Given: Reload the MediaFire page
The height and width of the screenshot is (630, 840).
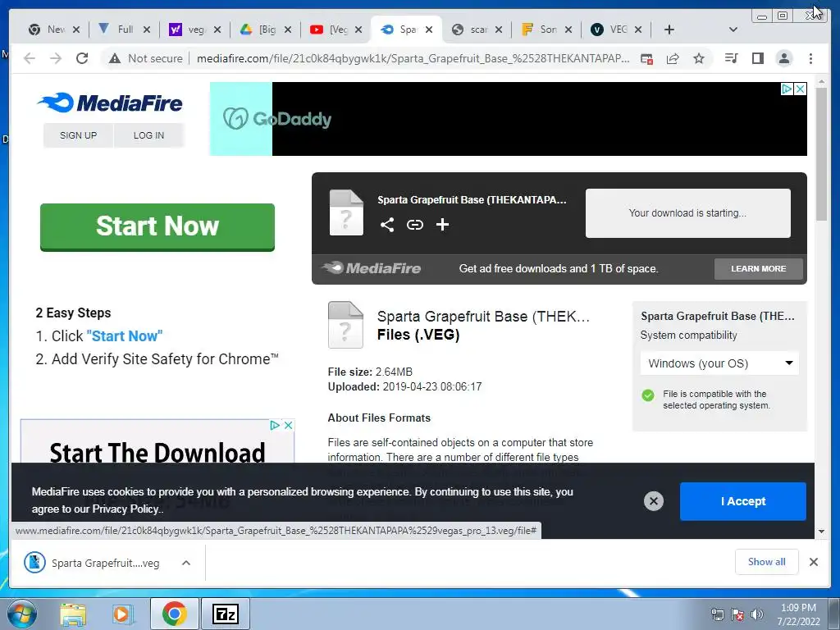Looking at the screenshot, I should click(x=82, y=58).
